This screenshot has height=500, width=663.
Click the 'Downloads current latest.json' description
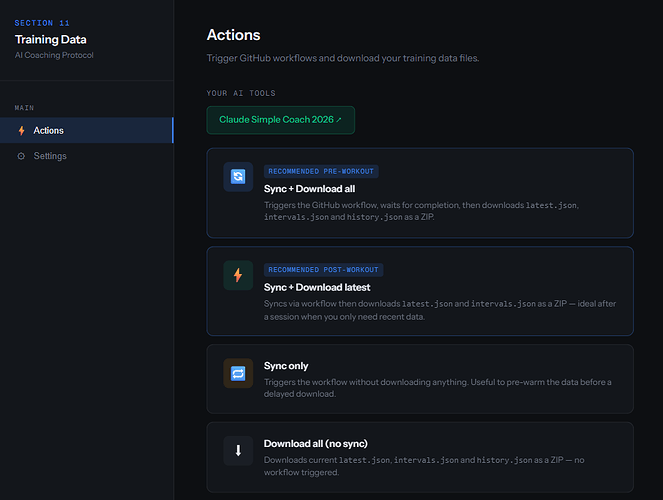424,466
